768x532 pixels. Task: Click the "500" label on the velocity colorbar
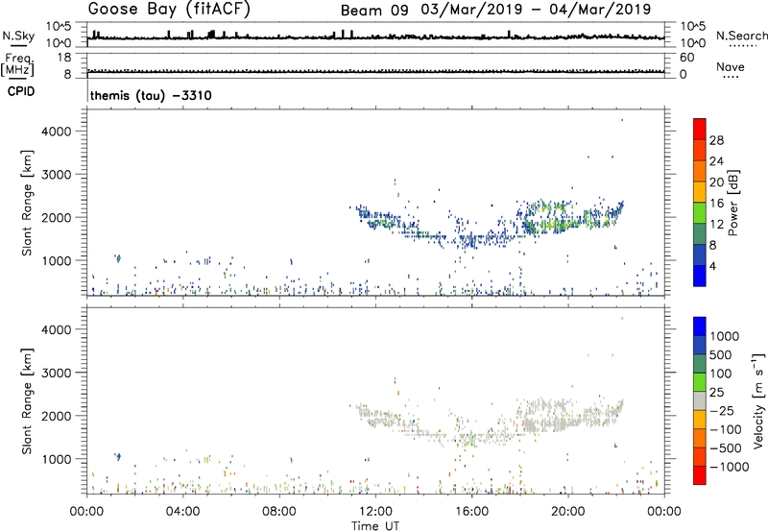coord(721,355)
